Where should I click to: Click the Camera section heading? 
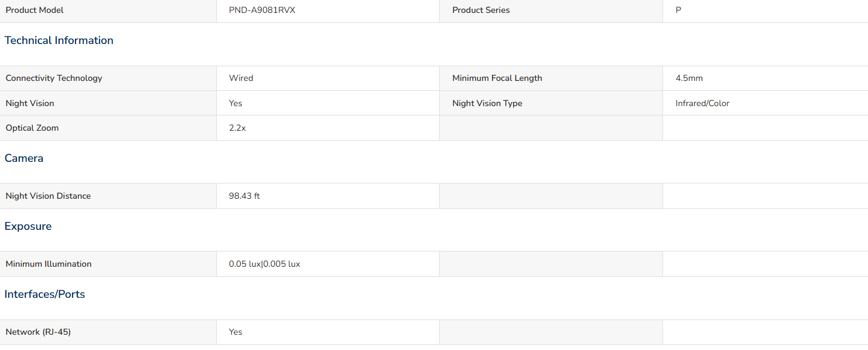point(24,158)
